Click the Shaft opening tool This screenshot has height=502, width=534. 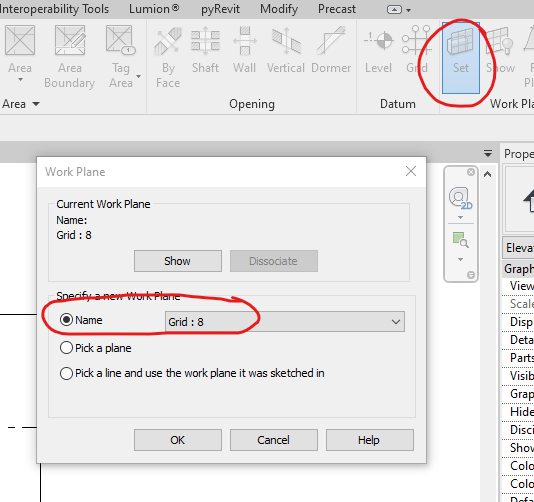pyautogui.click(x=205, y=50)
